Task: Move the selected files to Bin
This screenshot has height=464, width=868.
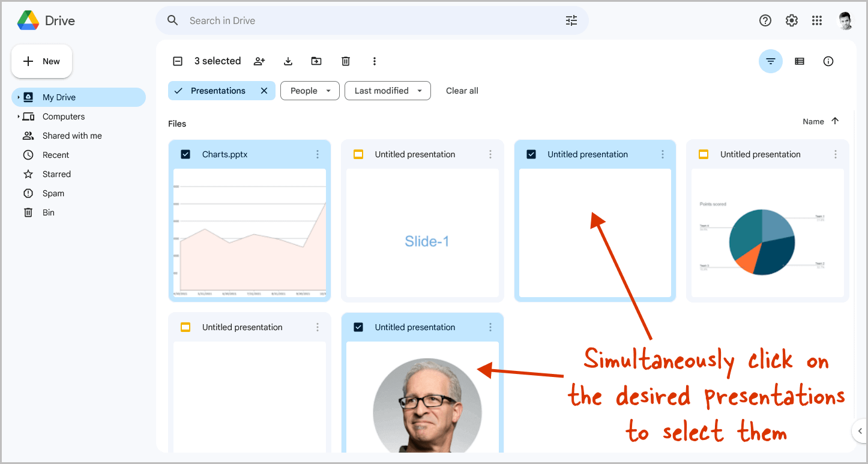Action: [345, 61]
